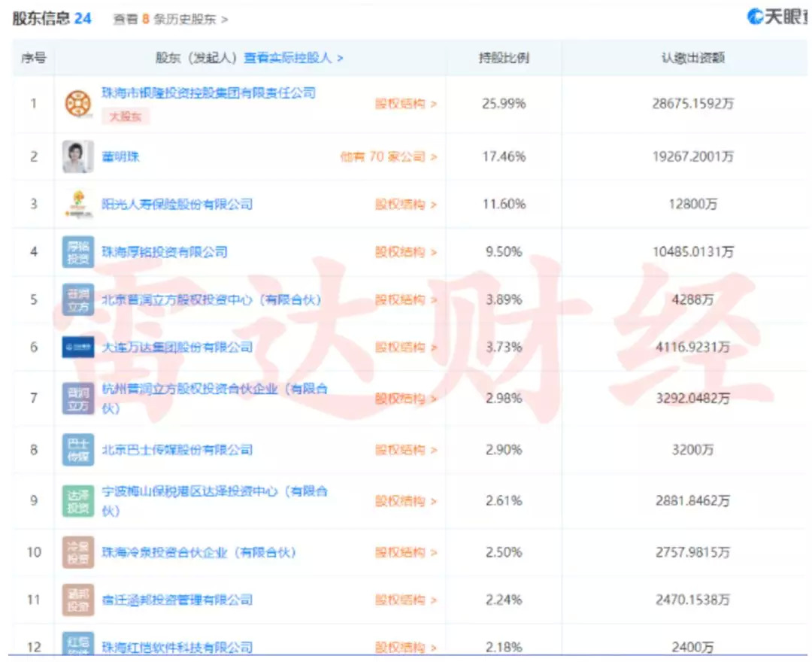Open 阳光人寿保险股份有限公司 link
Image resolution: width=812 pixels, height=662 pixels.
(177, 204)
